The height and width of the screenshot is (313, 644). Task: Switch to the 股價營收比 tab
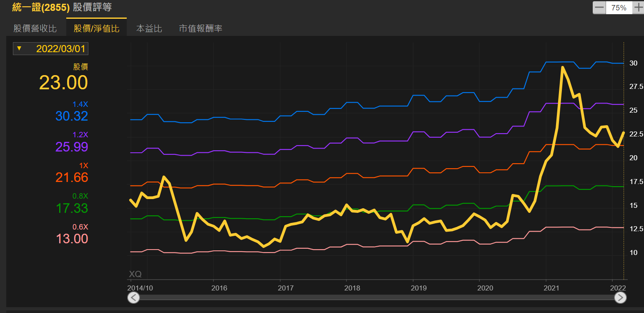35,28
